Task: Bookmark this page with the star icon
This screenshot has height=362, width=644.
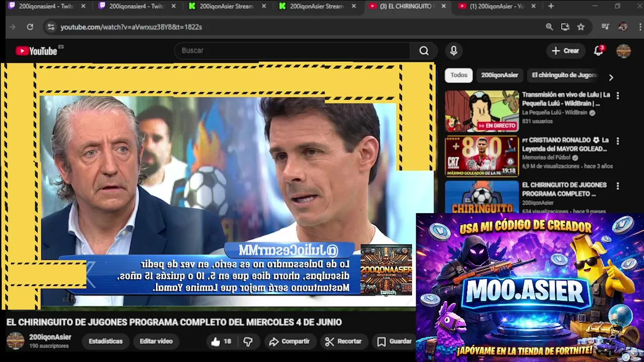Action: pos(581,27)
